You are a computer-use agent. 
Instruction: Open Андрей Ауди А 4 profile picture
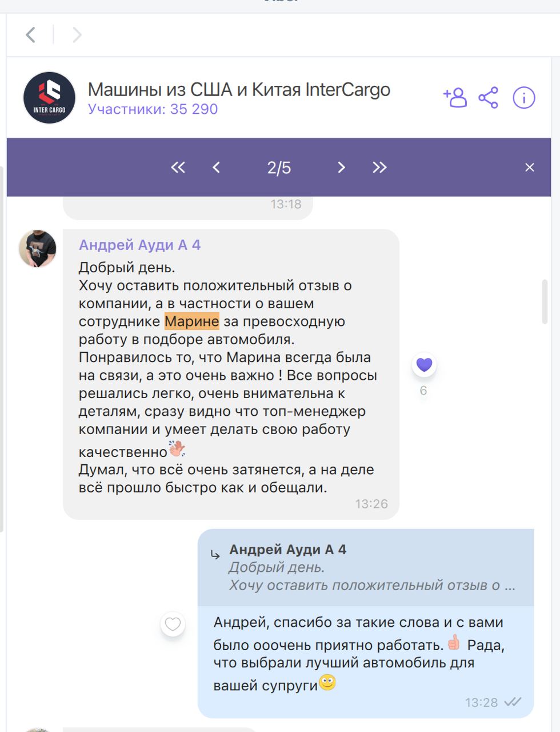pos(38,249)
